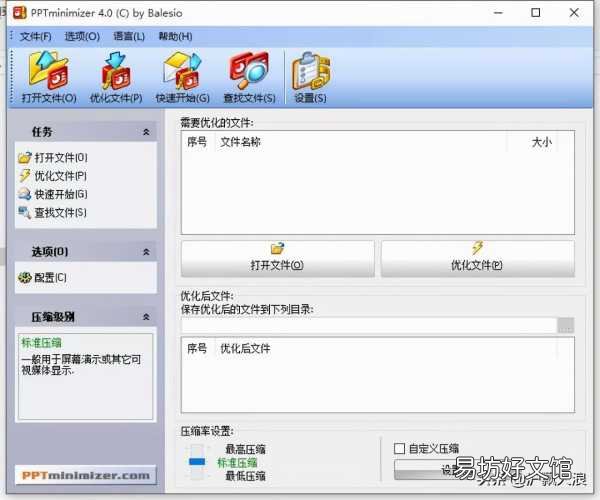Viewport: 600px width, 500px height.
Task: Minimize the PPTminimizer window
Action: (x=498, y=13)
